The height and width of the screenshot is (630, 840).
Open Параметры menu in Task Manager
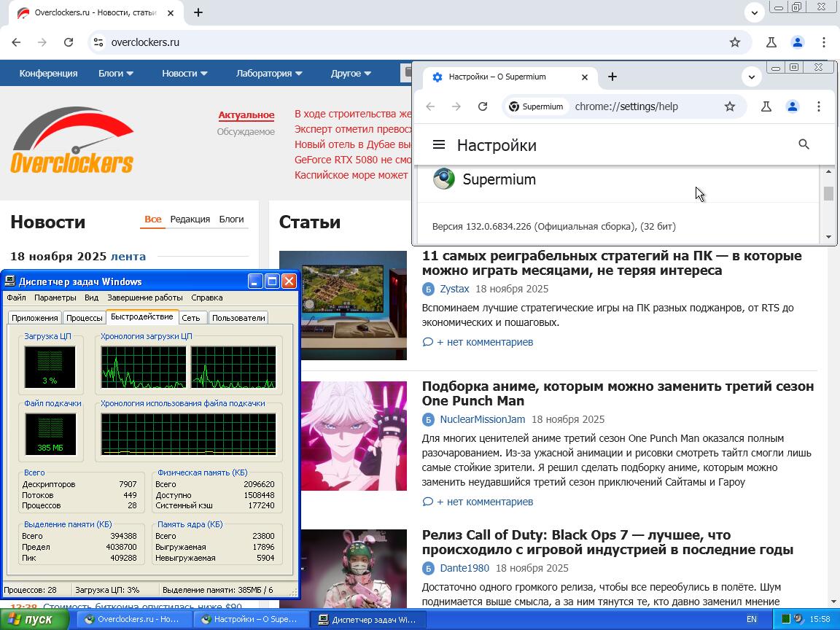tap(55, 297)
